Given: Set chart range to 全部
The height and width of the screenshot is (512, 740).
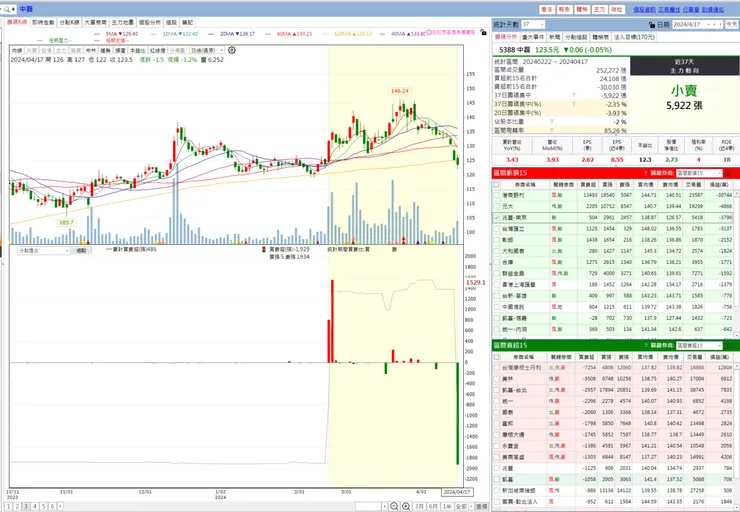Looking at the screenshot, I should pyautogui.click(x=461, y=506).
